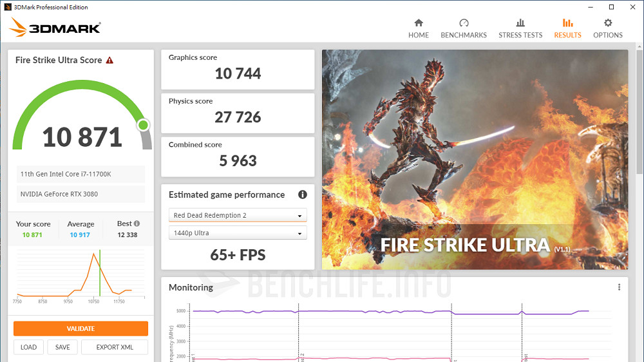Open Monitoring panel three-dot menu
The height and width of the screenshot is (362, 644).
619,287
